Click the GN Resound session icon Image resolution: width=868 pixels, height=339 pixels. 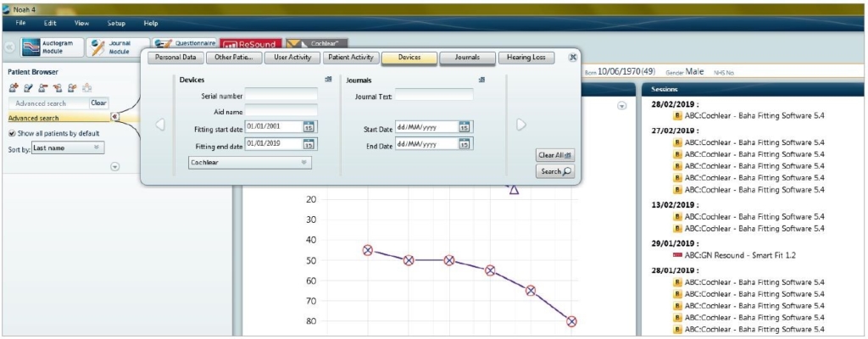[677, 255]
